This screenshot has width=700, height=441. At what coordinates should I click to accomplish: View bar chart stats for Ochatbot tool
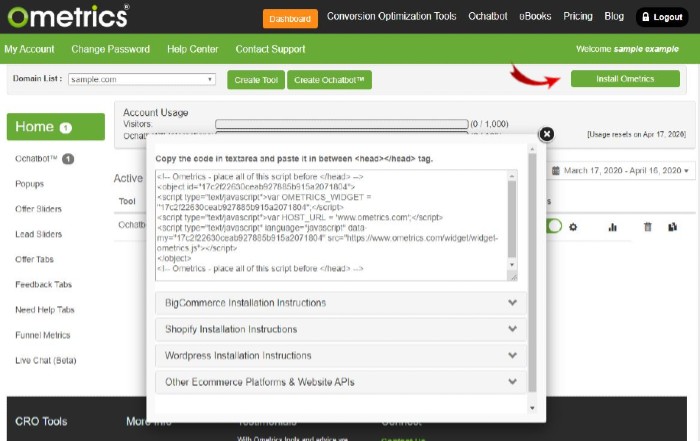pos(612,227)
